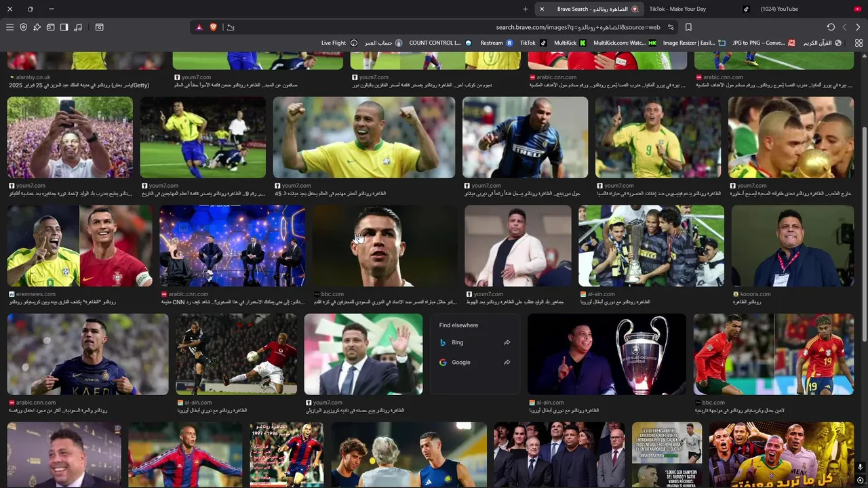Open player kissing World Cup trophy thumbnail
Screen dimensions: 868x488
pos(791,138)
